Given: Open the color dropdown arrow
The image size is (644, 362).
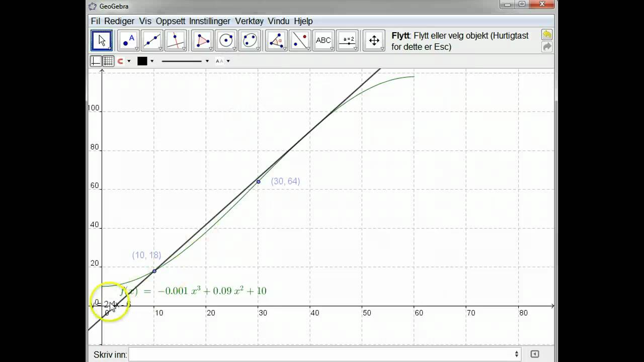Looking at the screenshot, I should coord(152,61).
